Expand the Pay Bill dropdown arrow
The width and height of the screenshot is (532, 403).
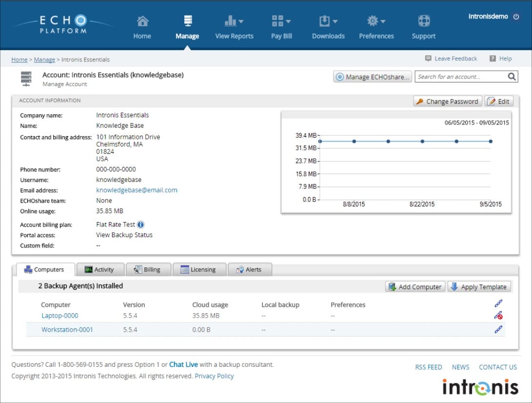[x=288, y=21]
